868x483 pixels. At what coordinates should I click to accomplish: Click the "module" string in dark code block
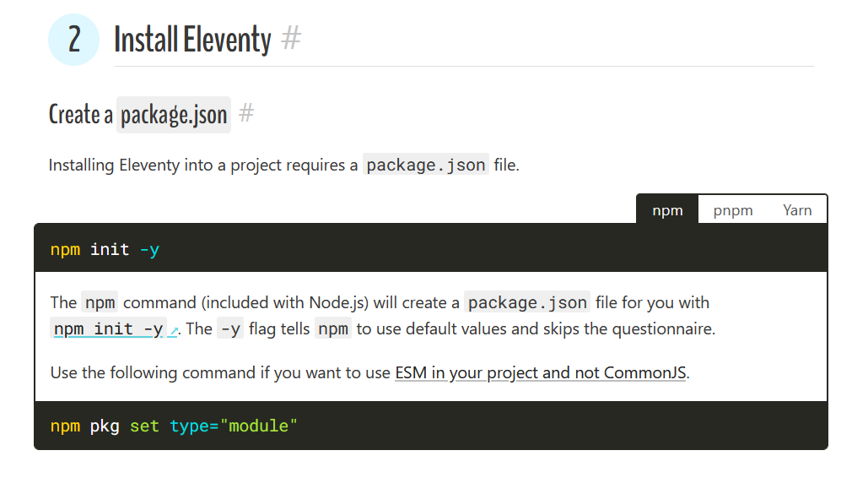click(258, 426)
